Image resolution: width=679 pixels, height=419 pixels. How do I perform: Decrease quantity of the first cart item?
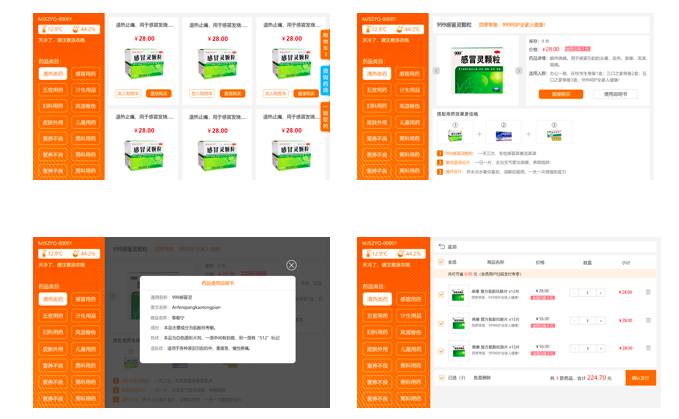[x=574, y=293]
